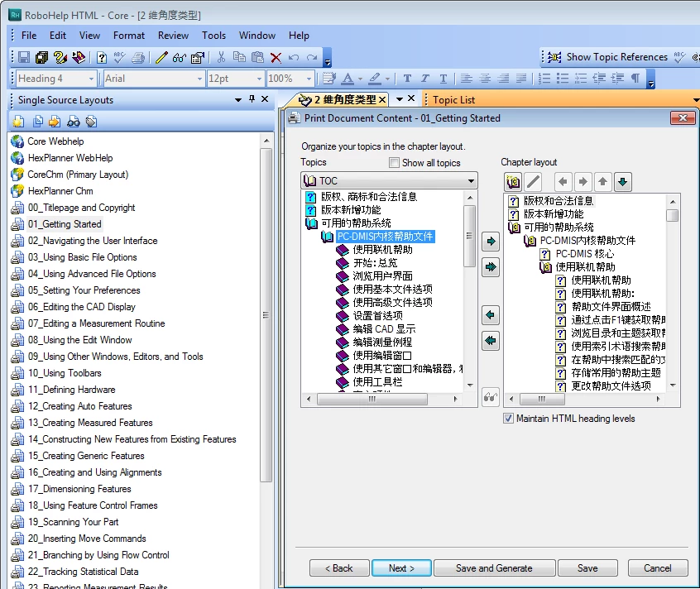The width and height of the screenshot is (700, 589).
Task: Click the glasses preview icon in toolbar
Action: click(180, 57)
